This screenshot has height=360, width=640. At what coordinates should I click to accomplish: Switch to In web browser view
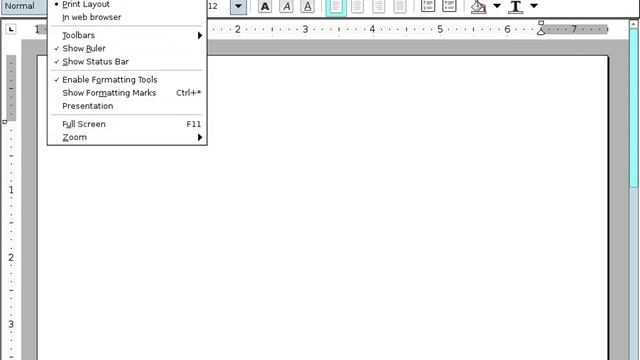127,17
